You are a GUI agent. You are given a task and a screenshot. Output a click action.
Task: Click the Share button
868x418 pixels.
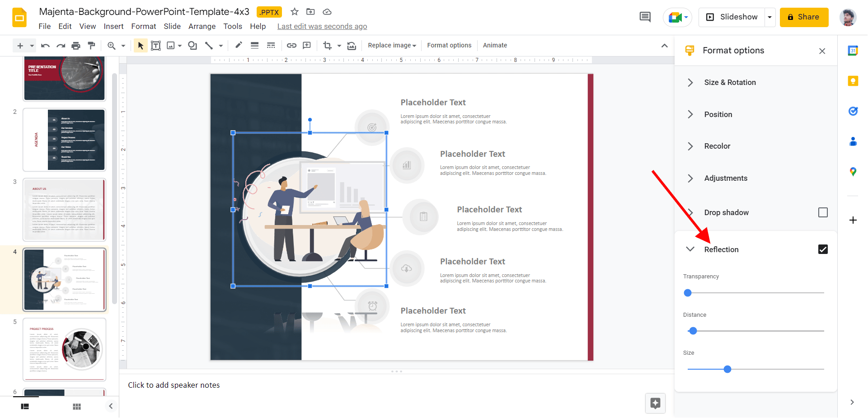(804, 17)
